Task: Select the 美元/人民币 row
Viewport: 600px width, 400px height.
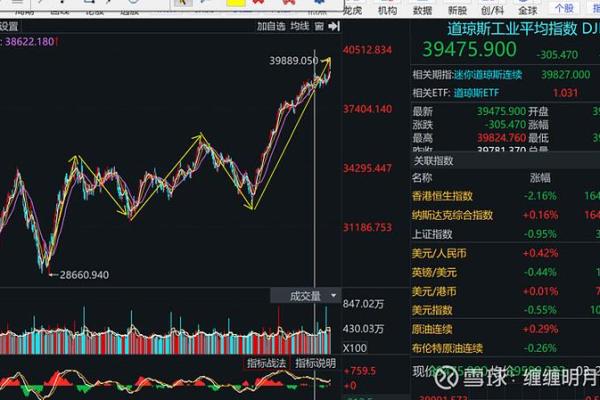Action: click(506, 253)
